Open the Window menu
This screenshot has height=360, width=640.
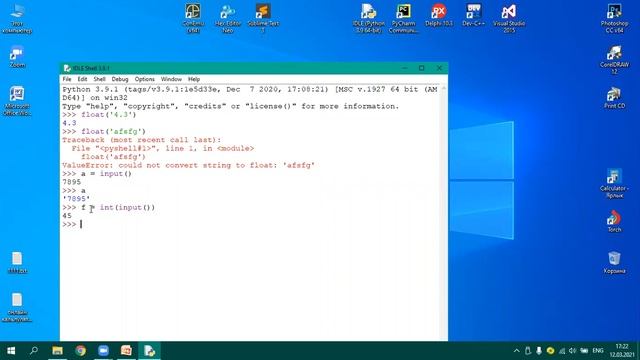tap(171, 79)
